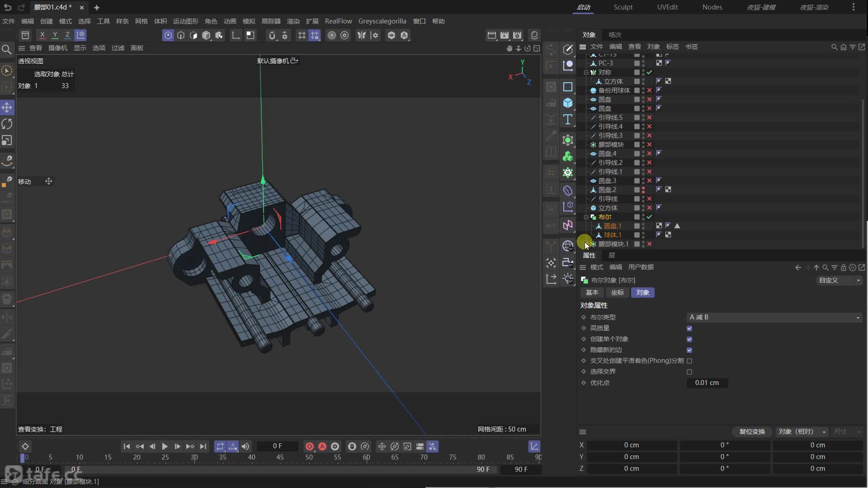Open the 运动图形 main menu
Image resolution: width=868 pixels, height=488 pixels.
(185, 21)
